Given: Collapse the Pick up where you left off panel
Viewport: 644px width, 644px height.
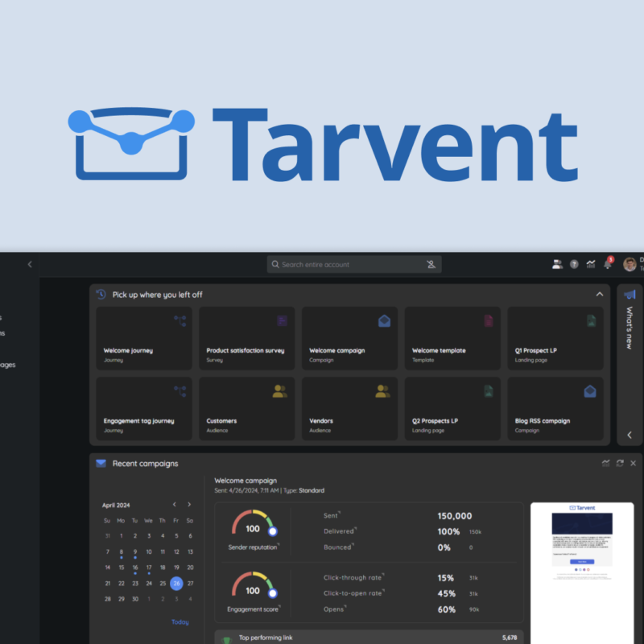Looking at the screenshot, I should tap(600, 294).
